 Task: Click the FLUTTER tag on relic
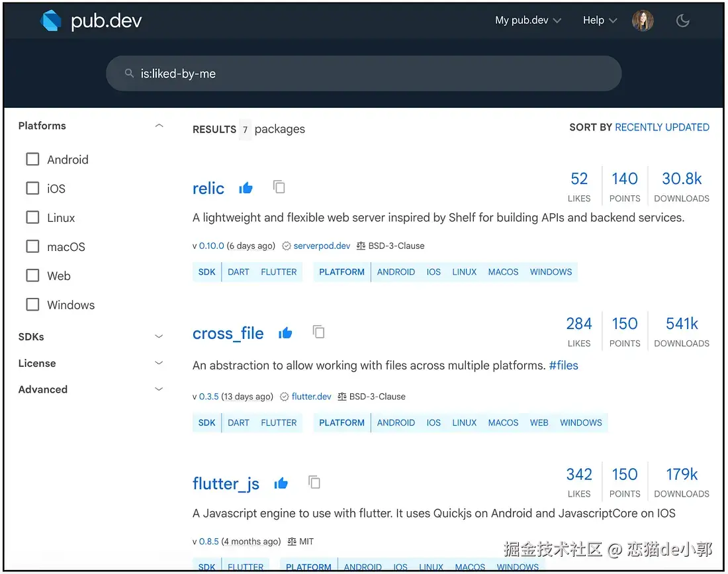tap(279, 272)
